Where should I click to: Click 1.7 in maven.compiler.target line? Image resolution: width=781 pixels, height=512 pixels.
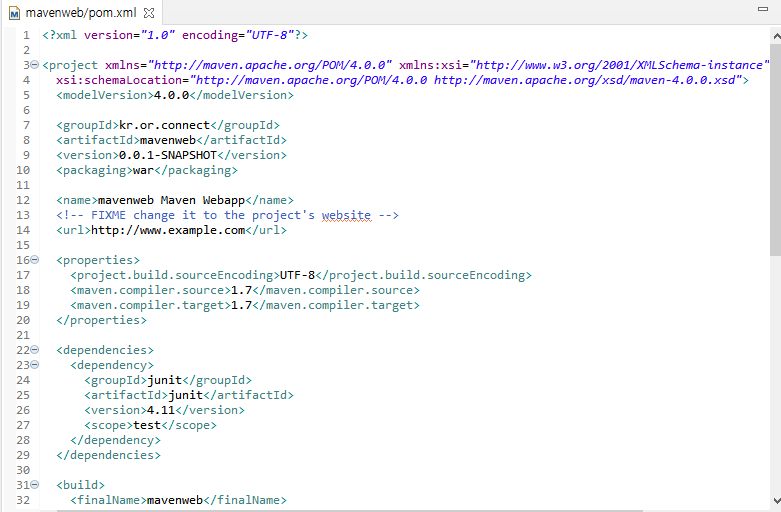242,305
